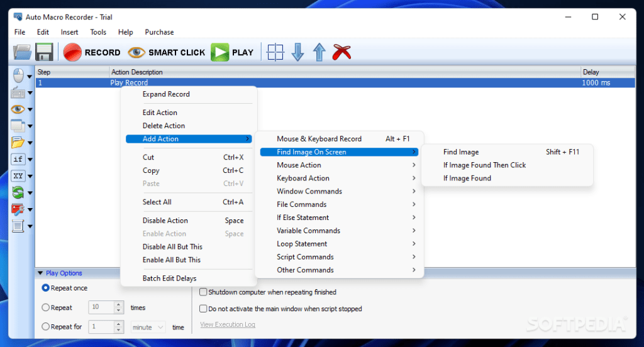Move action down with blue down arrow
This screenshot has width=644, height=347.
coord(297,53)
